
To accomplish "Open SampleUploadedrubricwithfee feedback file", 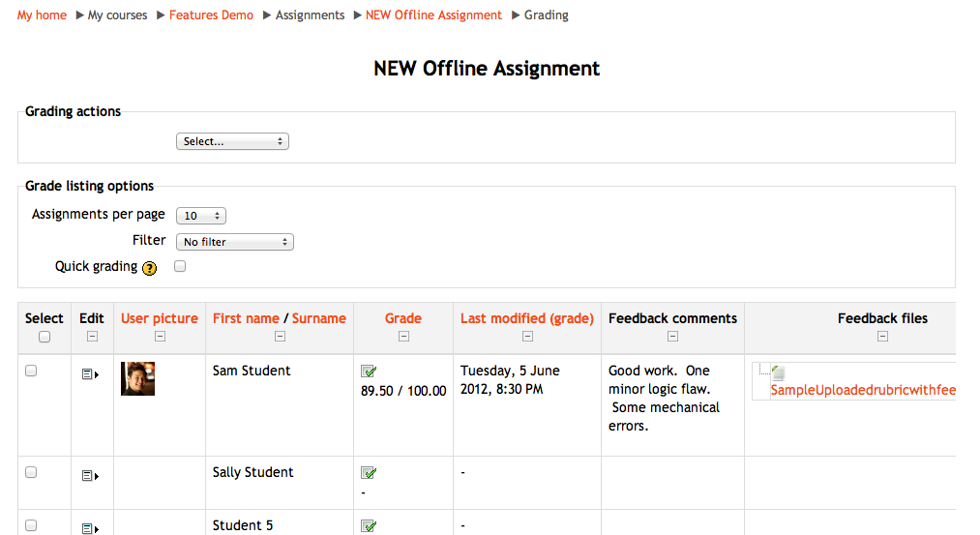I will 863,390.
